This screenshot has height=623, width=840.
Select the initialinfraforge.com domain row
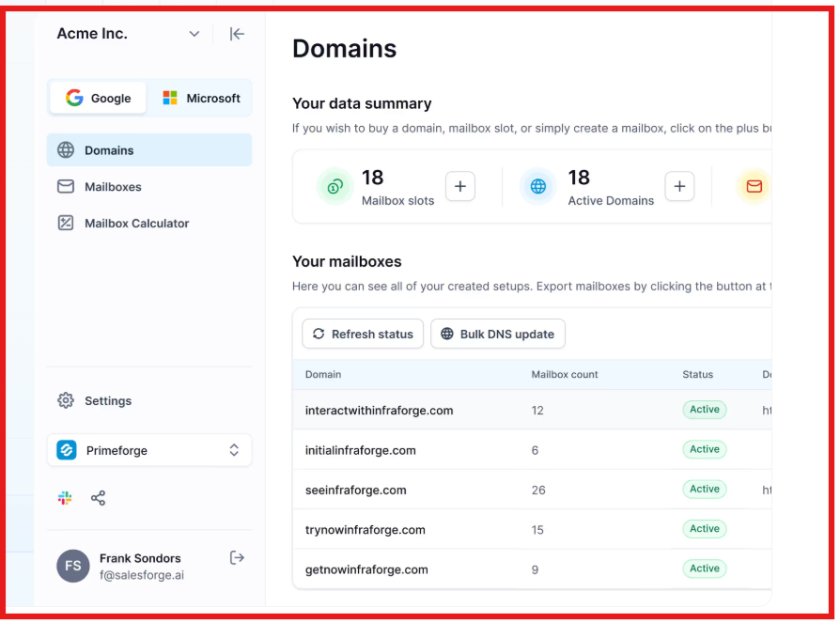533,450
